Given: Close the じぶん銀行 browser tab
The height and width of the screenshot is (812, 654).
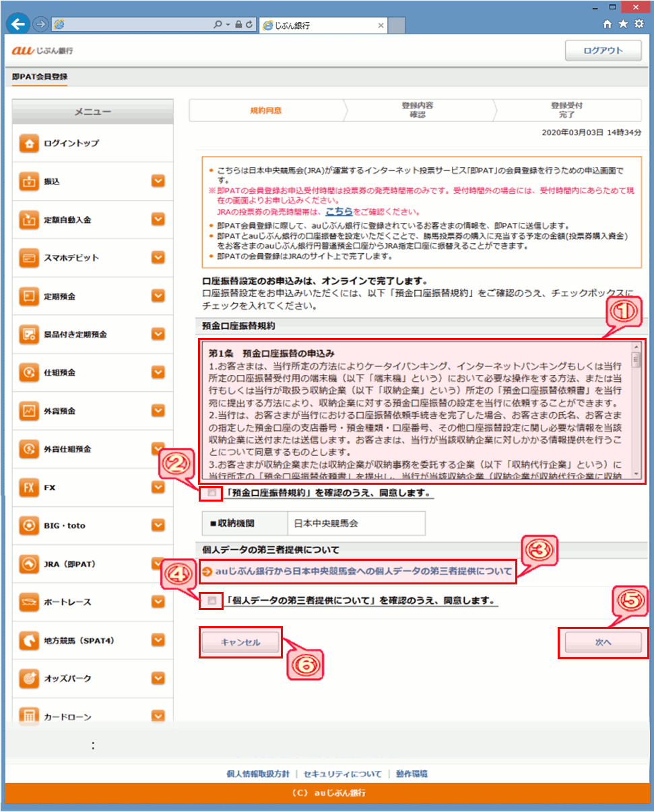Looking at the screenshot, I should pyautogui.click(x=381, y=26).
